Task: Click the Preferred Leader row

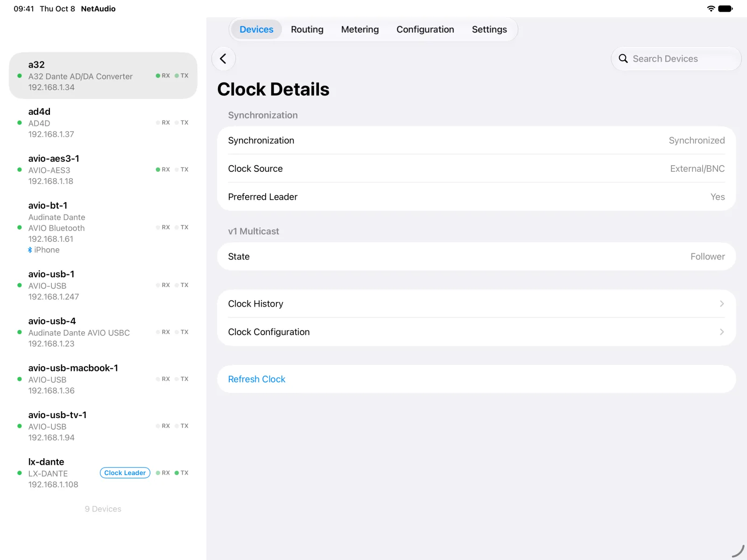Action: click(x=477, y=196)
